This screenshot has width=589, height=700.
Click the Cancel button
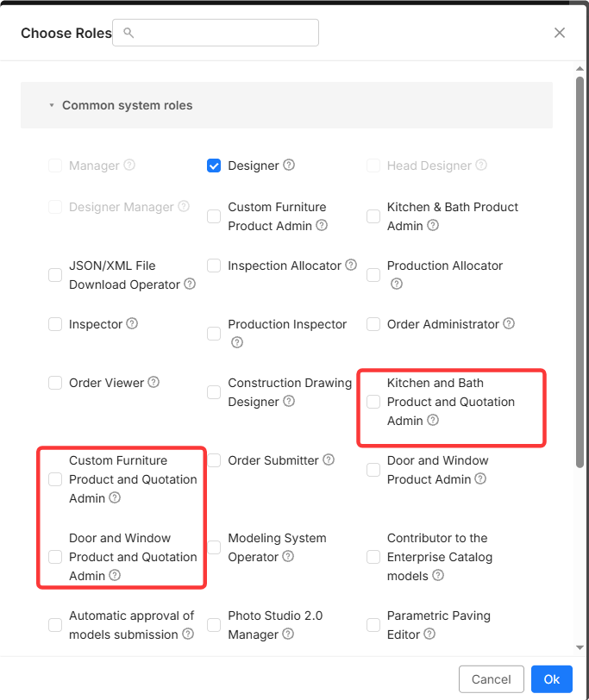pos(492,679)
